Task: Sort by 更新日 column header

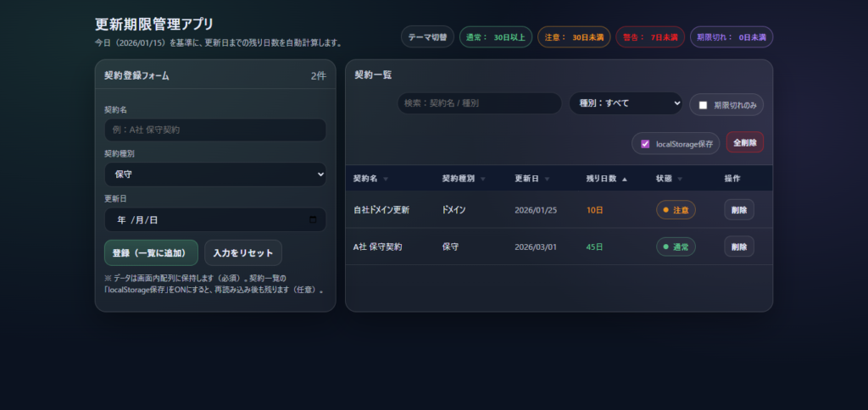Action: tap(532, 179)
